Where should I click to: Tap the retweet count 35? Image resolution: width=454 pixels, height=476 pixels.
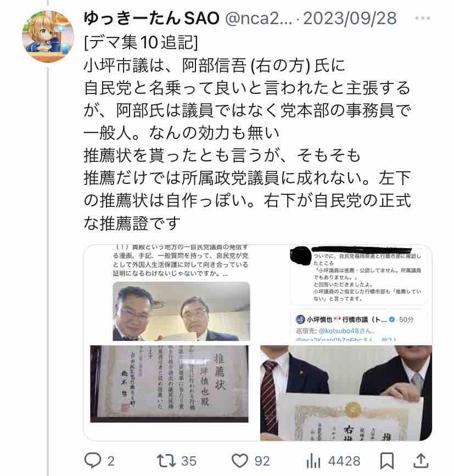click(x=189, y=461)
